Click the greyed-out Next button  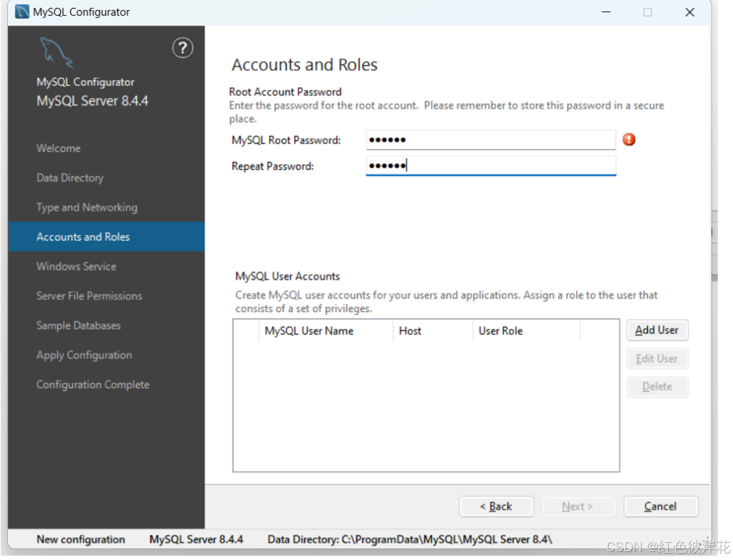[578, 507]
